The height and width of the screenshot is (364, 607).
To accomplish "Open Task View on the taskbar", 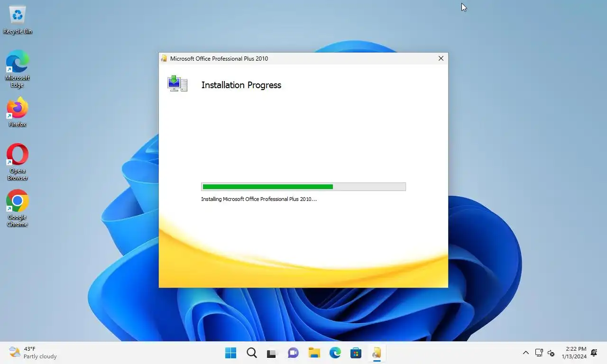I will click(271, 353).
